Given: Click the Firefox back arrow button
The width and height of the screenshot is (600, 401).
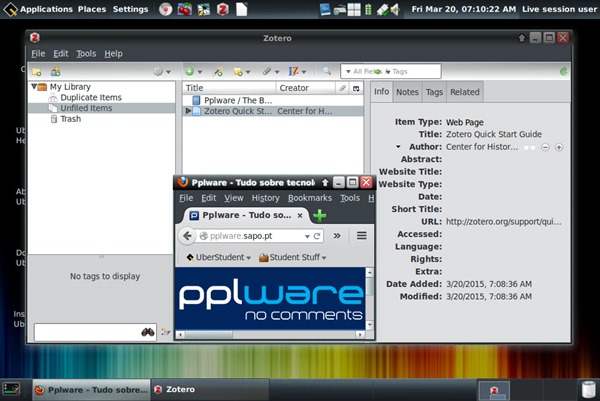Looking at the screenshot, I should 187,236.
